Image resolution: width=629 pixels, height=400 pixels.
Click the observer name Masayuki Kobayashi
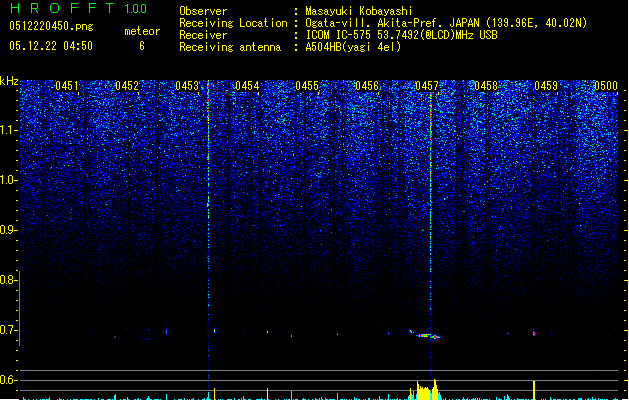tap(359, 11)
